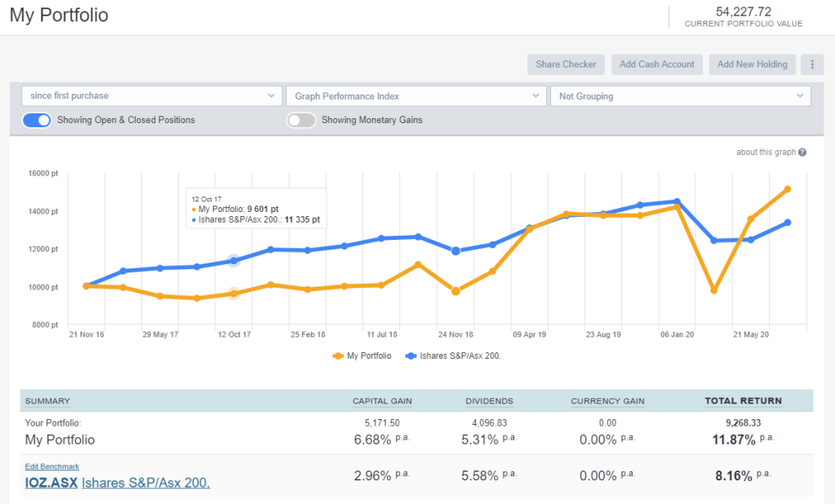Click the final orange portfolio data point
The width and height of the screenshot is (835, 504).
[788, 189]
